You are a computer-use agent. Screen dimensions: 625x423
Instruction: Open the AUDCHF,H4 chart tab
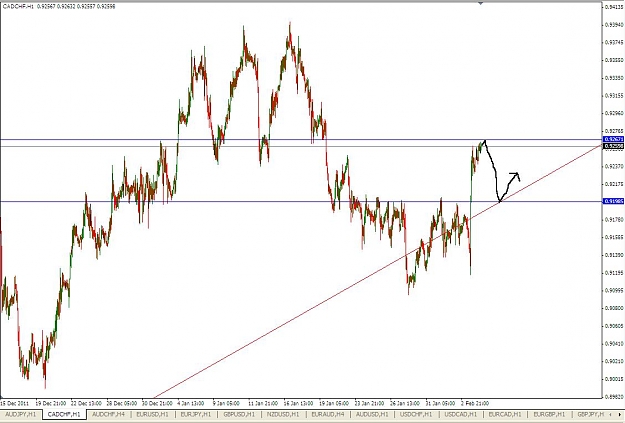pos(108,415)
